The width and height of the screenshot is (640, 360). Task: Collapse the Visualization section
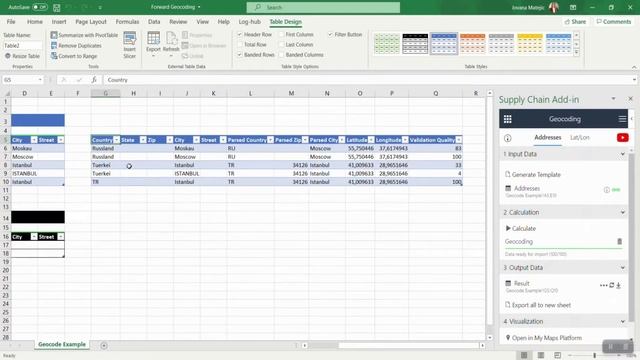(x=623, y=322)
